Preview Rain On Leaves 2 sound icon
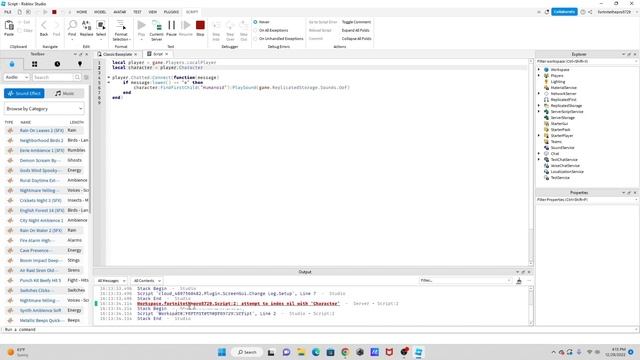This screenshot has width=640, height=360. 10,131
